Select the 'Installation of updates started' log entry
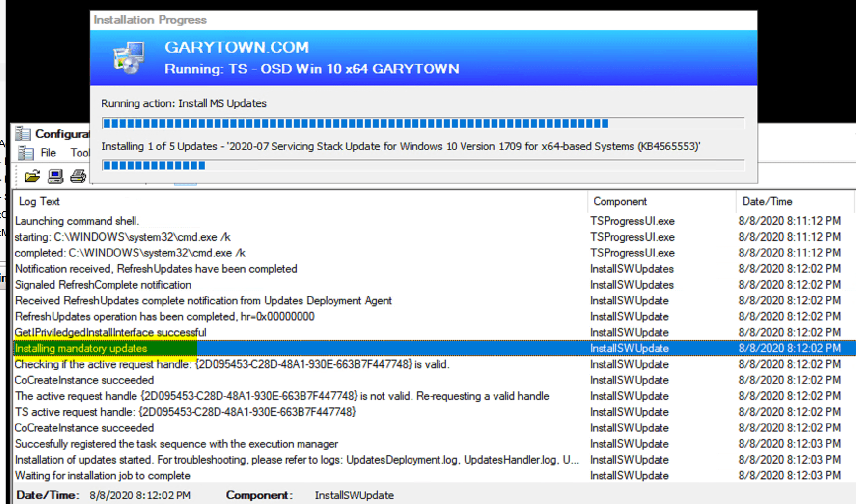856x504 pixels. (x=201, y=459)
